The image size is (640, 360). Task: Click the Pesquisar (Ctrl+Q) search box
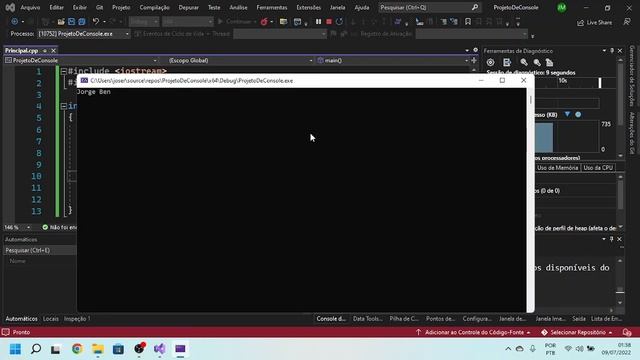tap(429, 7)
